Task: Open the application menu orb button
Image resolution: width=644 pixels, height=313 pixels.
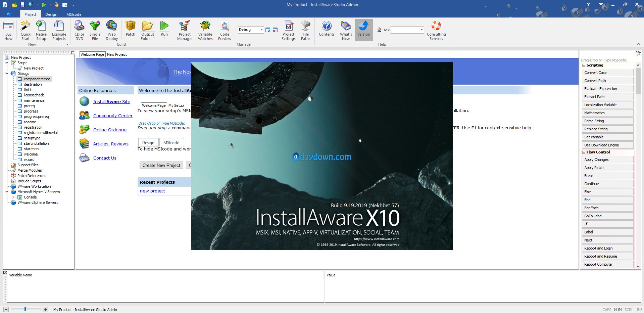Action: pos(9,14)
